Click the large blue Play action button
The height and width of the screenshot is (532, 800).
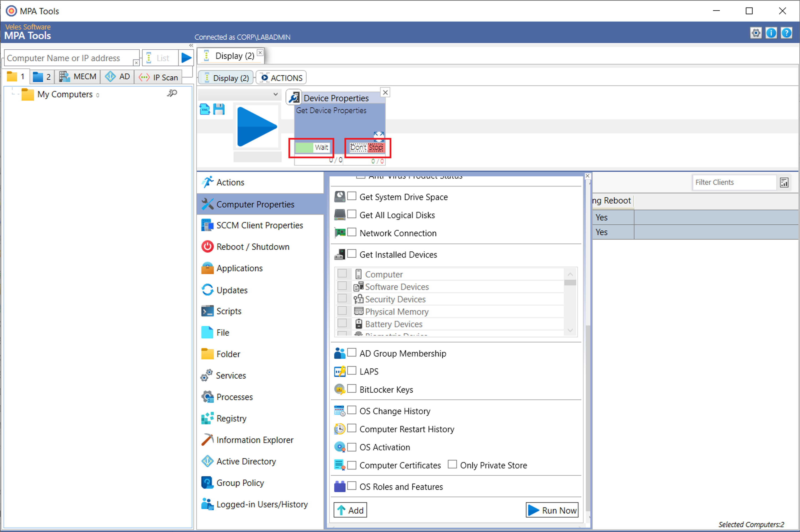click(257, 127)
